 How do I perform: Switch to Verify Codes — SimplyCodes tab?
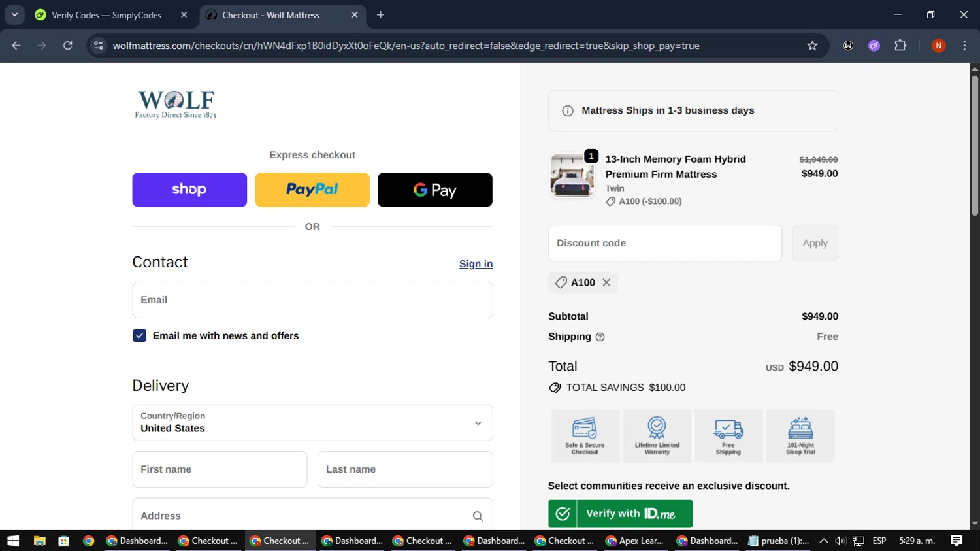(x=106, y=15)
